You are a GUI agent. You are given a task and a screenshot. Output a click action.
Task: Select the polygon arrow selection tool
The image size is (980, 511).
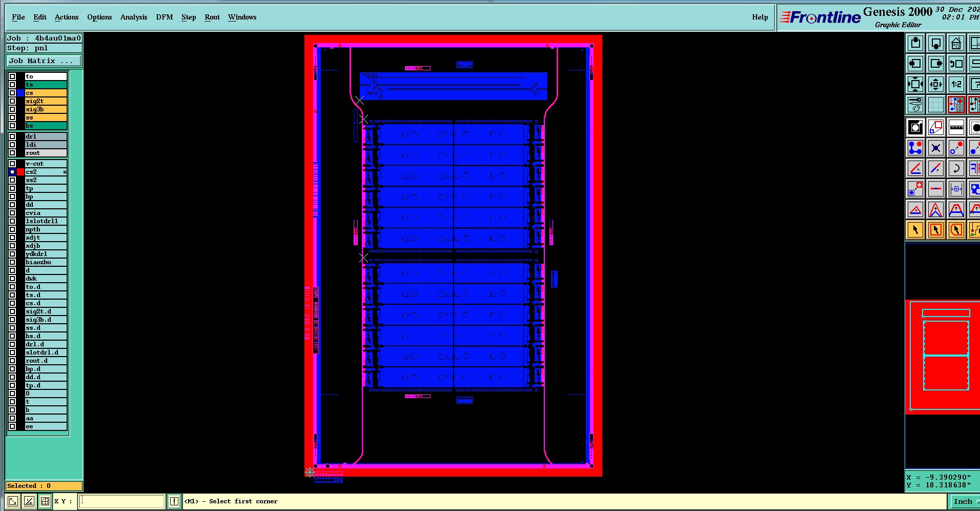tap(956, 230)
